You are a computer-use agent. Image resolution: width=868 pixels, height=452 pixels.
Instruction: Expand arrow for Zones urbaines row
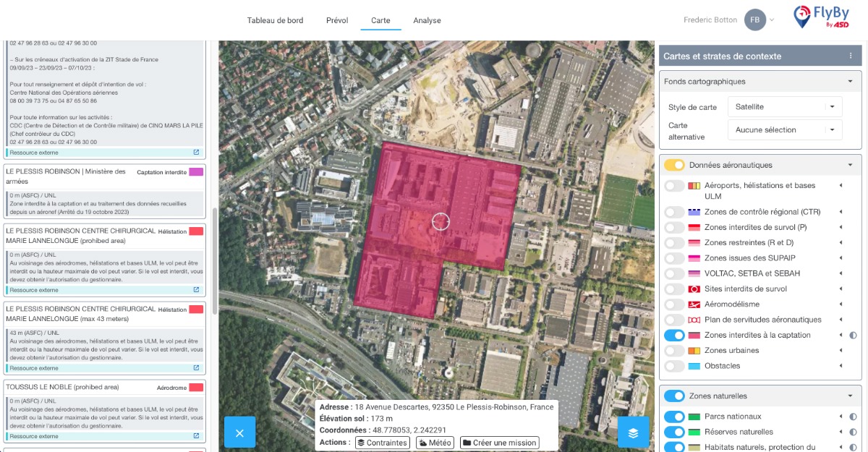[x=841, y=351]
